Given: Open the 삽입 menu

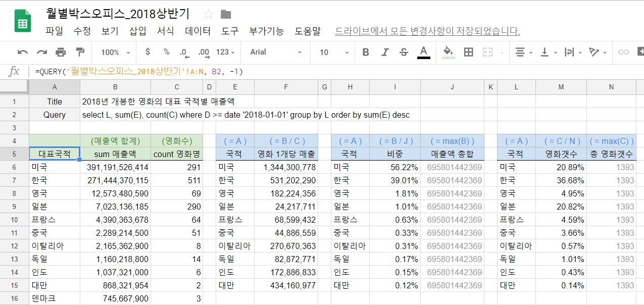Looking at the screenshot, I should point(137,31).
